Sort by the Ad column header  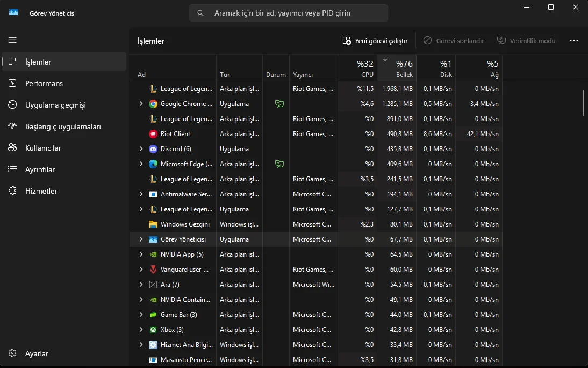(173, 68)
